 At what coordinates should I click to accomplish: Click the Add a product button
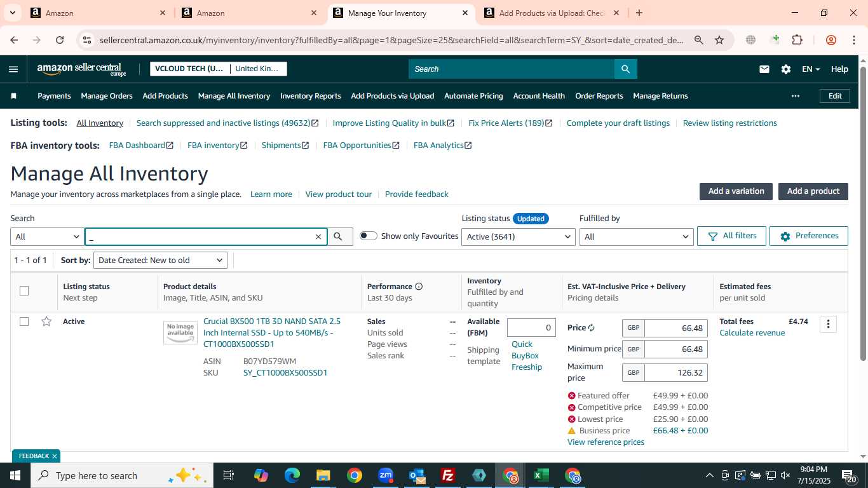813,191
